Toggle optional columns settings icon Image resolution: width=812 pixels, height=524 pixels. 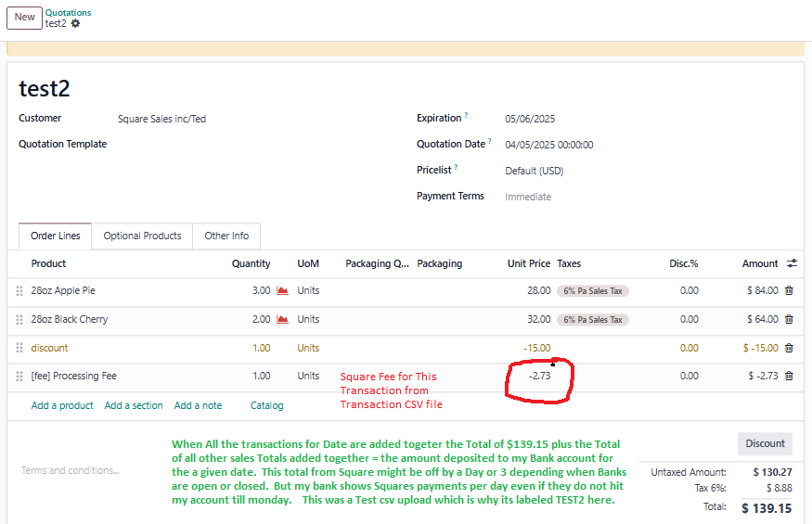pos(792,263)
